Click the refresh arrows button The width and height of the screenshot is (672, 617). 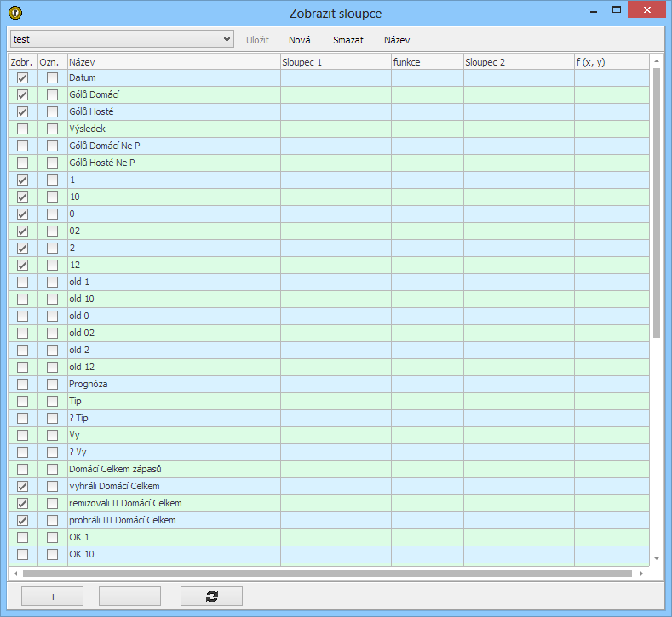tap(211, 596)
